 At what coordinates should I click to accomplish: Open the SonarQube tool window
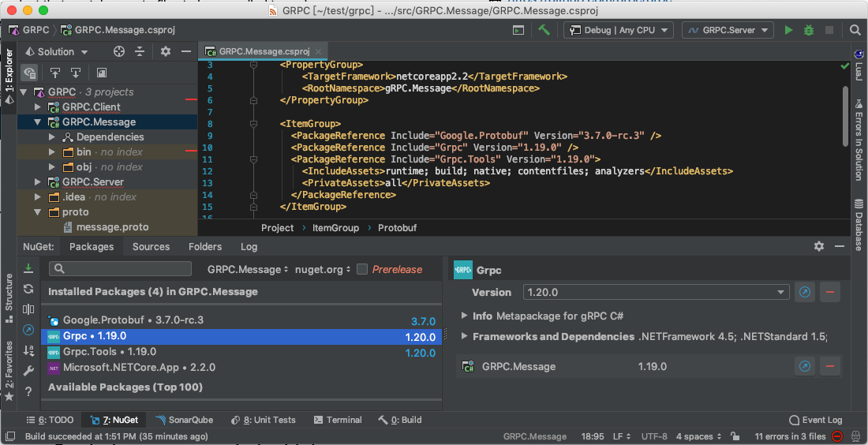coord(185,420)
